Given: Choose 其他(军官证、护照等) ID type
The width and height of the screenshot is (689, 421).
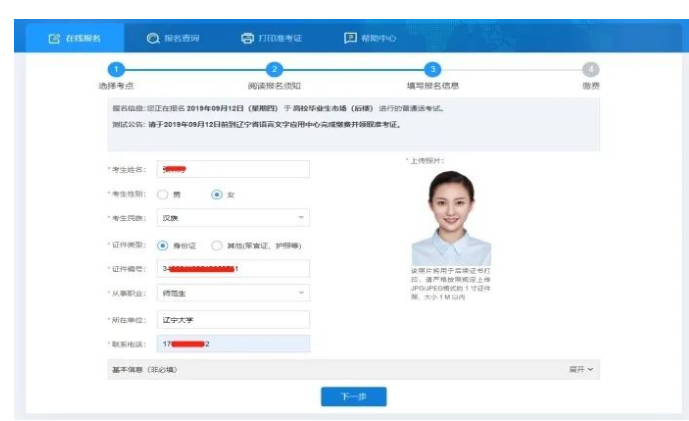Looking at the screenshot, I should coord(217,244).
